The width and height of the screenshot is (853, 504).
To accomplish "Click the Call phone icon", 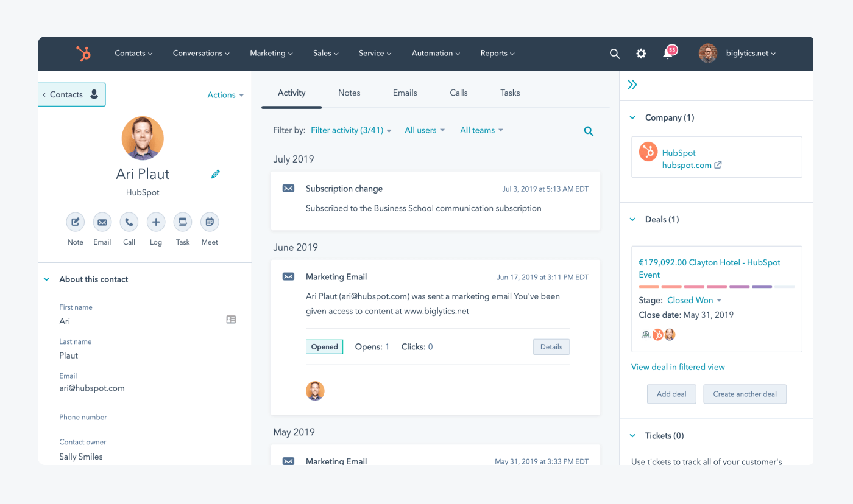I will (129, 222).
